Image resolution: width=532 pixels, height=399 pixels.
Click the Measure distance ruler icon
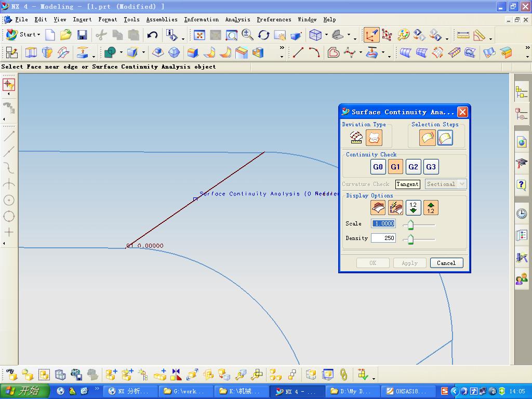coord(463,35)
